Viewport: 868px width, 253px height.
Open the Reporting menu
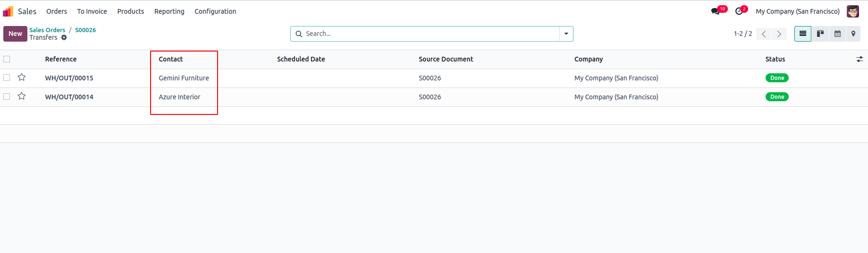tap(169, 11)
